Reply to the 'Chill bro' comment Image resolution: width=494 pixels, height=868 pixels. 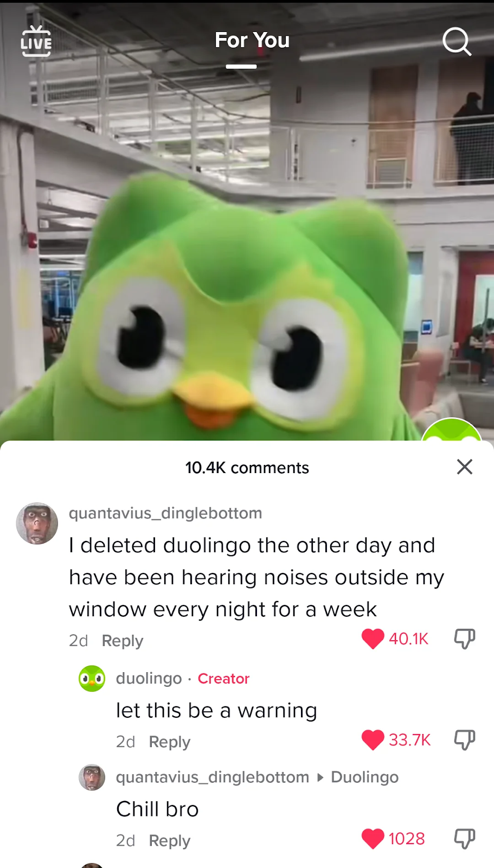click(x=170, y=840)
